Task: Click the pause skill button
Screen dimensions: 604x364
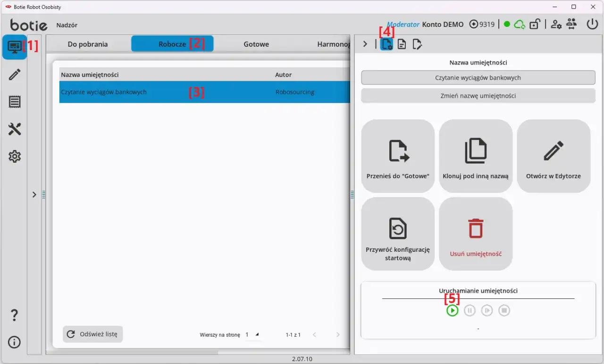Action: pos(470,310)
